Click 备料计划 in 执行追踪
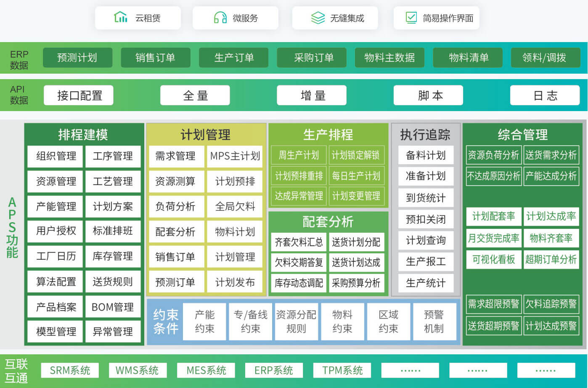The image size is (588, 388). (426, 155)
